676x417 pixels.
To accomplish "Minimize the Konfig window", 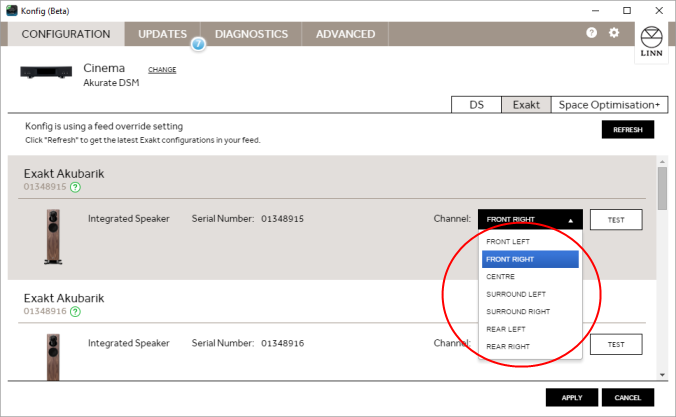I will click(x=595, y=10).
